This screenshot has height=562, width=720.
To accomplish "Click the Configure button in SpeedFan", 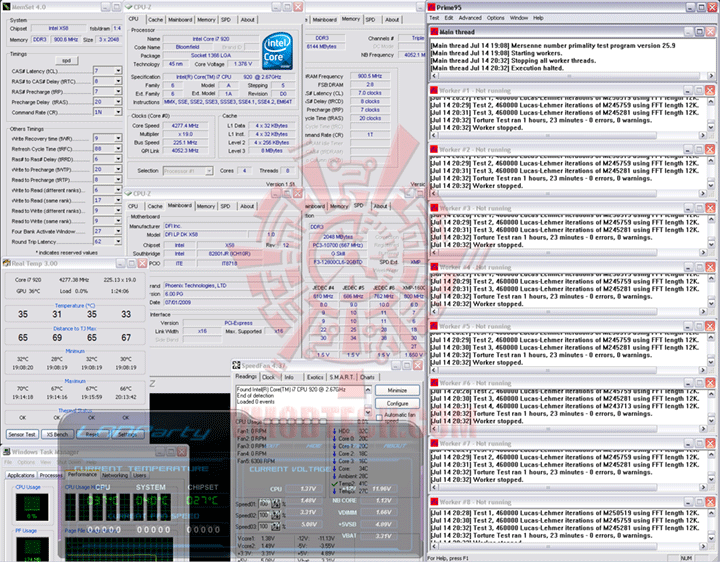I will [397, 404].
